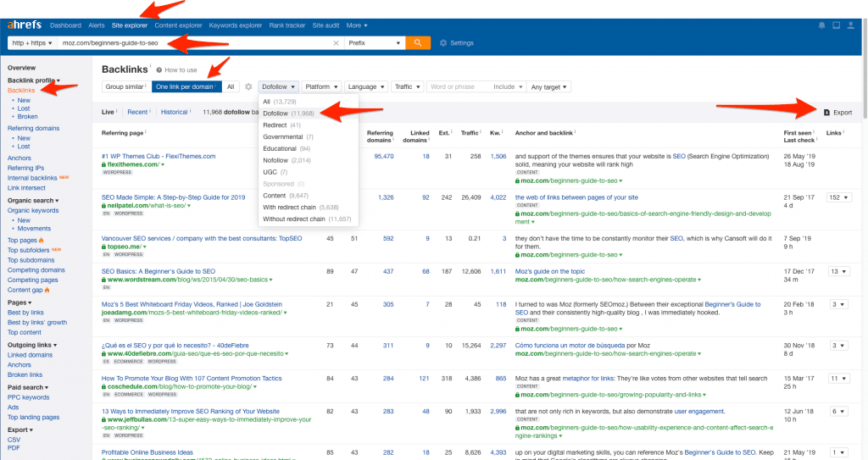Collapse the Organic search section
Viewport: 868px width, 460px height.
33,201
